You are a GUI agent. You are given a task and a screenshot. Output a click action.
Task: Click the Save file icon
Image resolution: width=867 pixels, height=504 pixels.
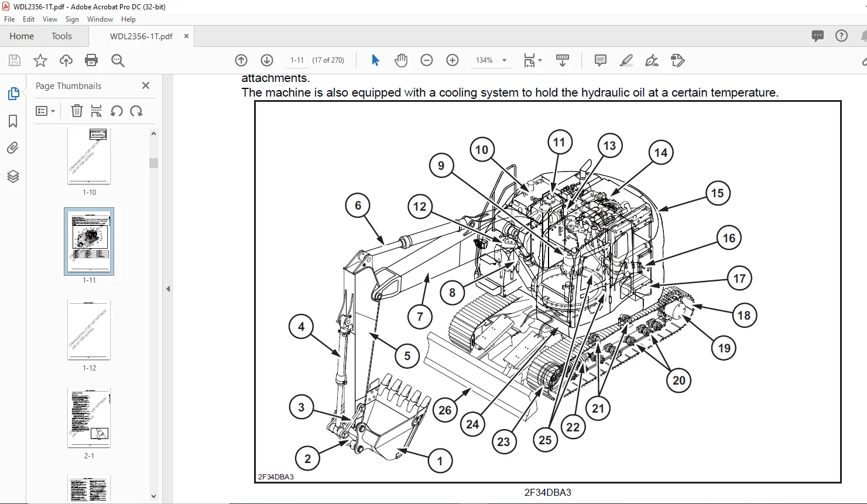(15, 60)
